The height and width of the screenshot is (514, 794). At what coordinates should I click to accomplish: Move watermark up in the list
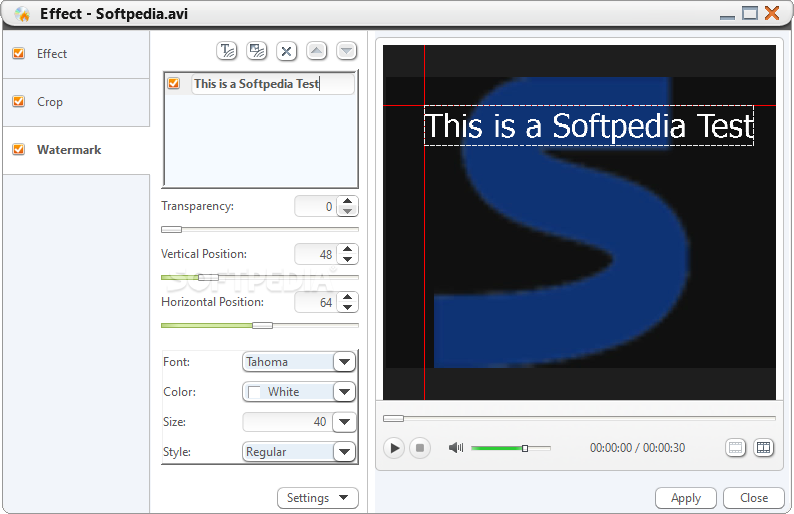[x=316, y=51]
